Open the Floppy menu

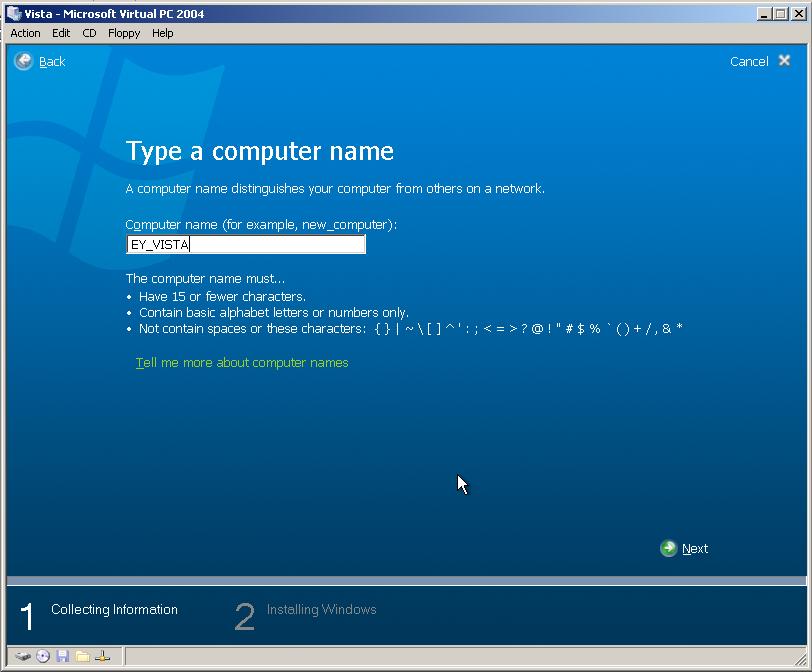pos(124,33)
